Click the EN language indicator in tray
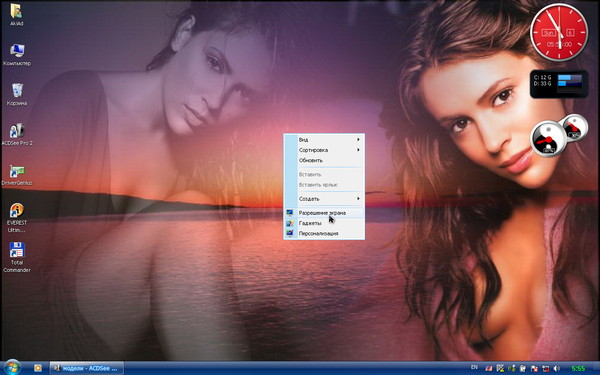Image resolution: width=600 pixels, height=375 pixels. click(x=474, y=367)
